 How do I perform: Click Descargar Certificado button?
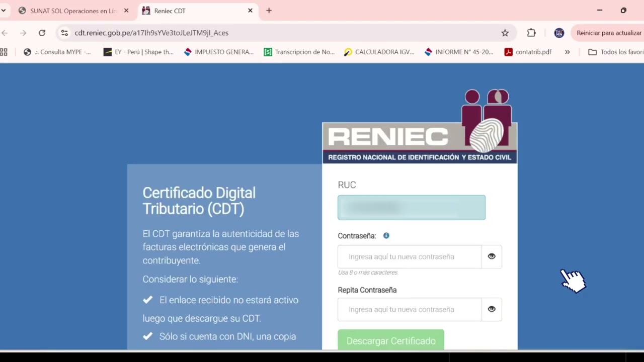391,340
